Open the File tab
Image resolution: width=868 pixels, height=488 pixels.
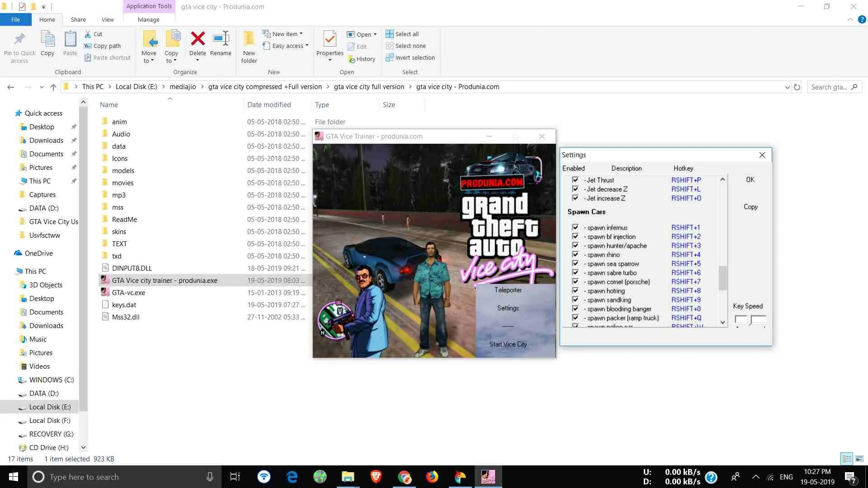15,19
